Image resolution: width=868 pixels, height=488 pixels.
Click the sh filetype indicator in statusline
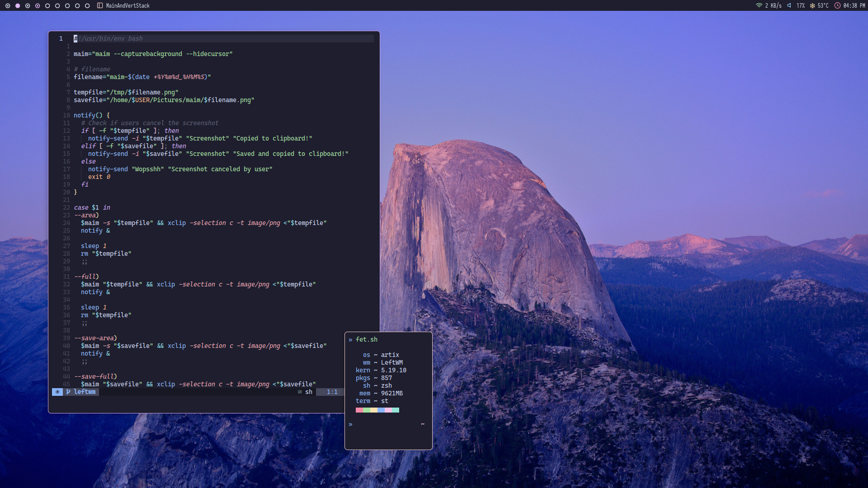(308, 392)
